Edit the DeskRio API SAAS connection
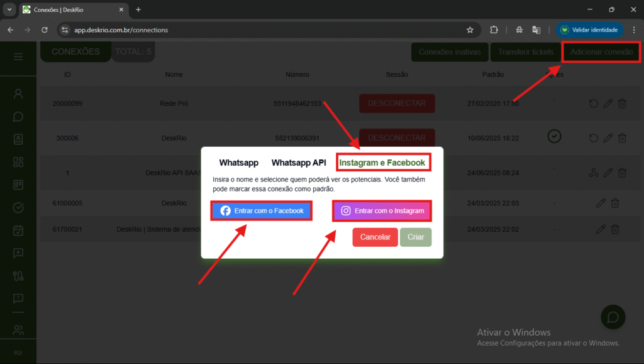Screen dimensions: 644x364 tap(608, 173)
